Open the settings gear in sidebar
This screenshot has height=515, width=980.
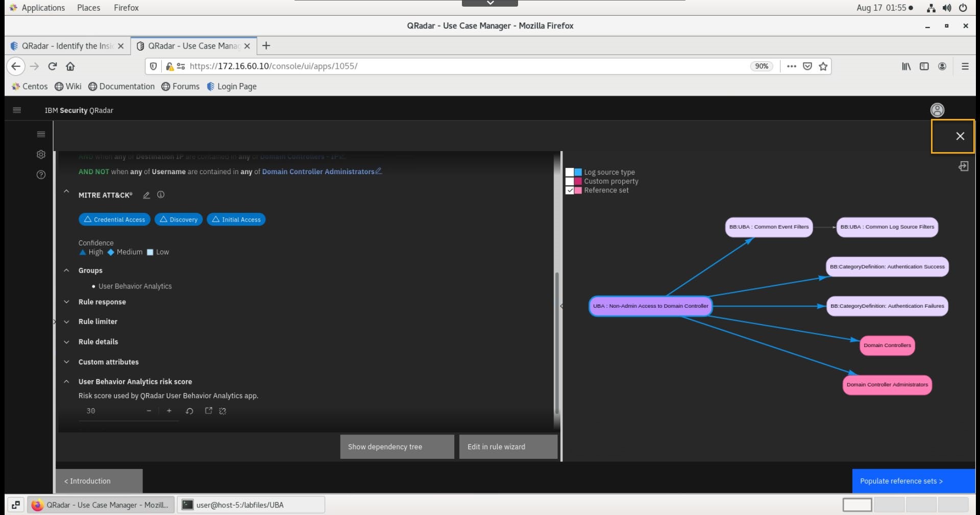coord(41,154)
